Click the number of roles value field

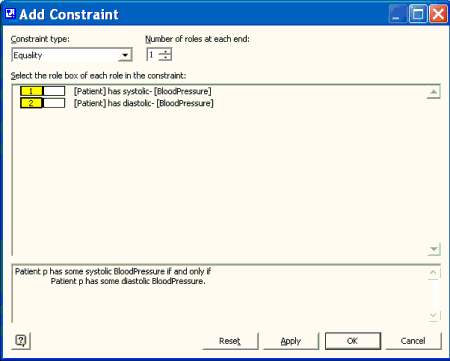click(x=153, y=55)
